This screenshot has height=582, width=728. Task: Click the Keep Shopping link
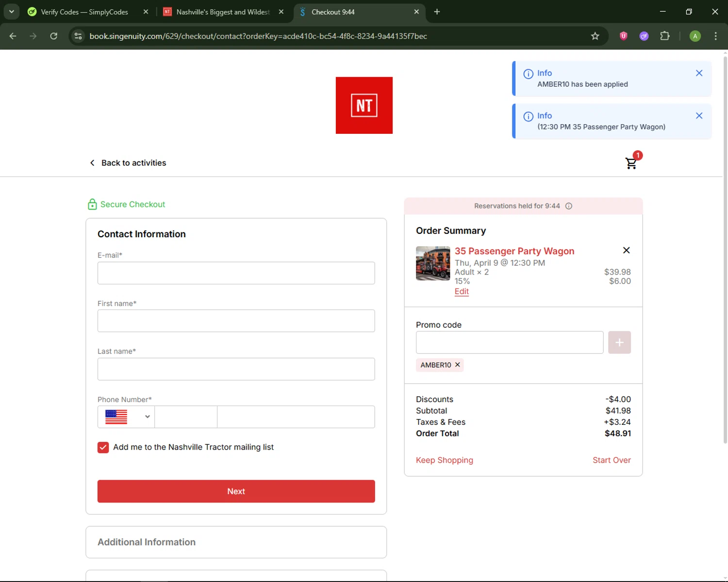tap(445, 460)
